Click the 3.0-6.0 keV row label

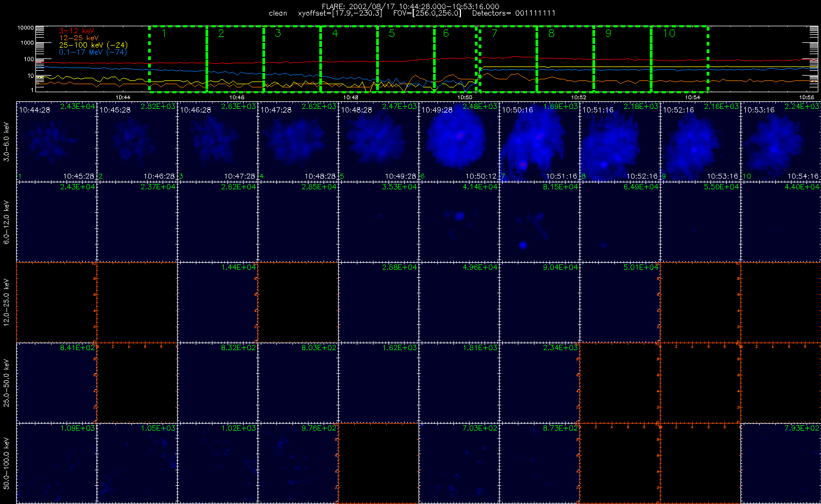[6, 142]
